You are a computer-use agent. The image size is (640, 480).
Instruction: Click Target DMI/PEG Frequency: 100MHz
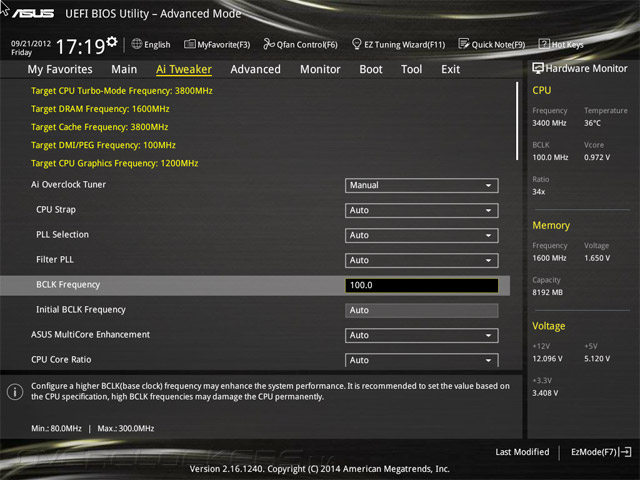coord(103,145)
